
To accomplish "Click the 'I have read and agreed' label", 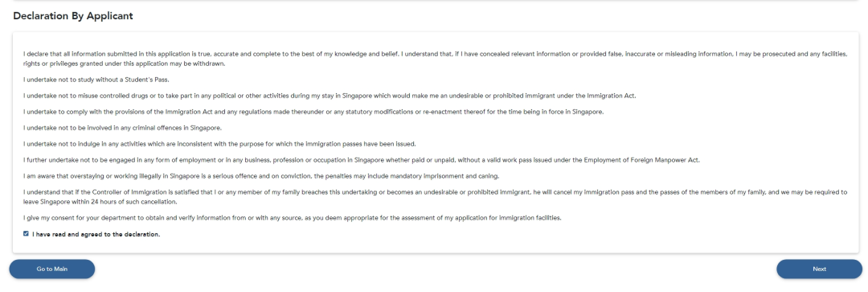I will [x=96, y=234].
